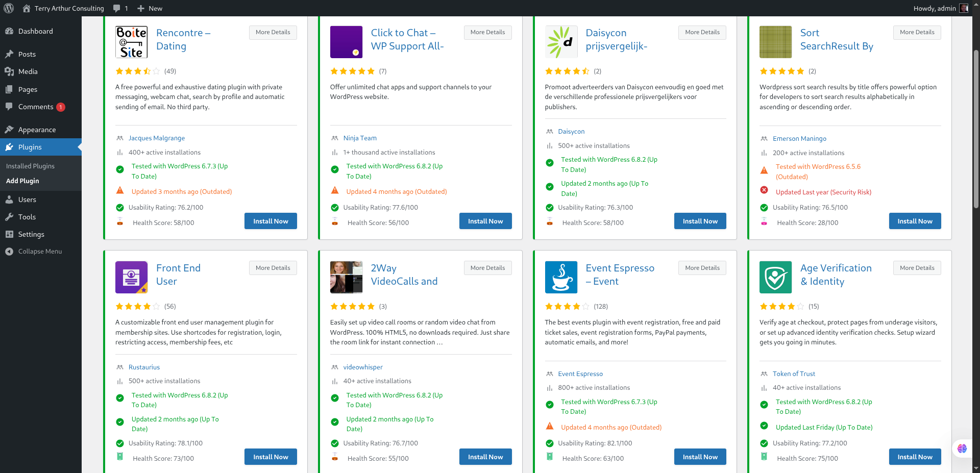Install the 2Way VideoCalls plugin
980x473 pixels.
(x=485, y=457)
